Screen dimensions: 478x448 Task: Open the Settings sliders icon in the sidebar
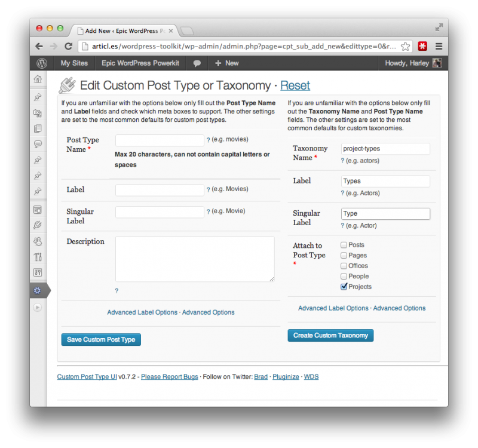tap(38, 272)
